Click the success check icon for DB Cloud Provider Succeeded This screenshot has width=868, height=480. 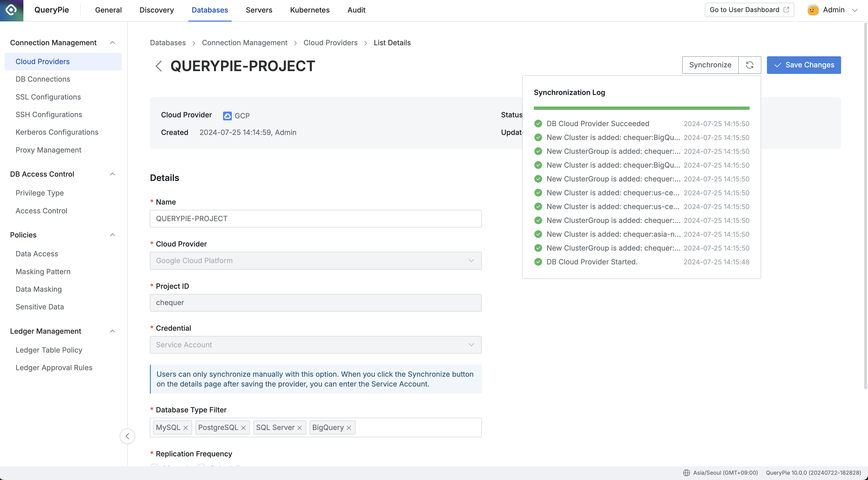(538, 124)
